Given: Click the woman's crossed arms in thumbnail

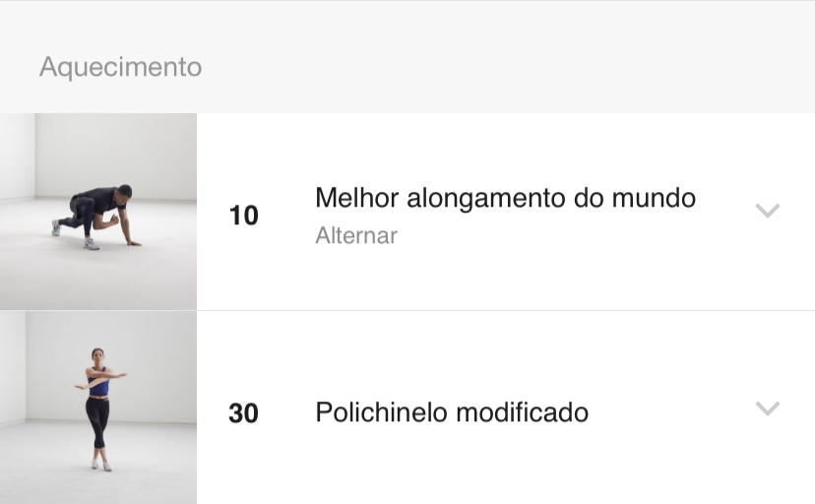Looking at the screenshot, I should [x=100, y=379].
